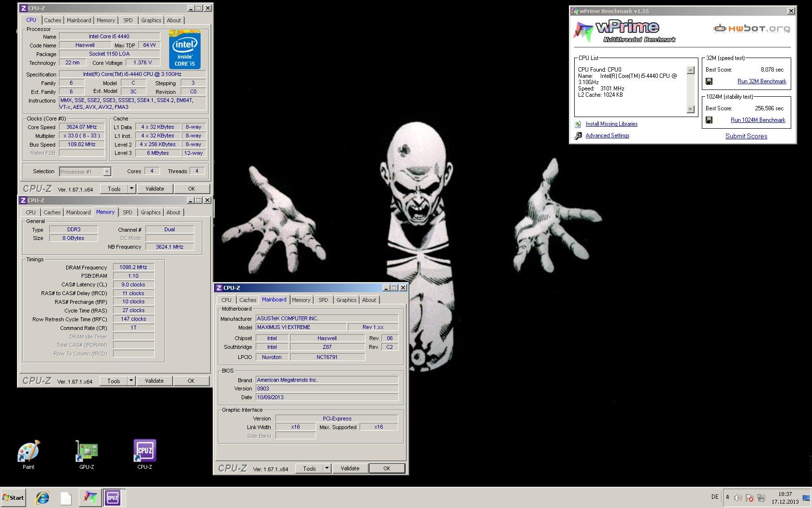The image size is (812, 508).
Task: Click the Intel Core i5 logo badge
Action: [x=185, y=50]
